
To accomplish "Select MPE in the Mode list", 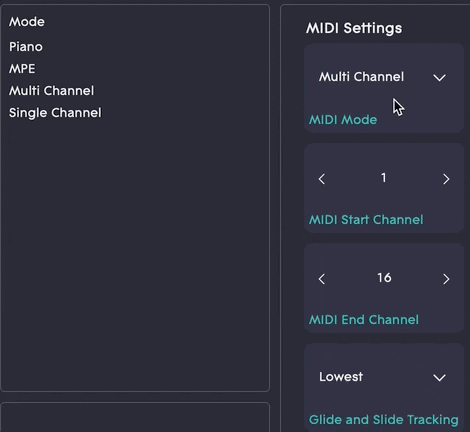I will [x=22, y=69].
